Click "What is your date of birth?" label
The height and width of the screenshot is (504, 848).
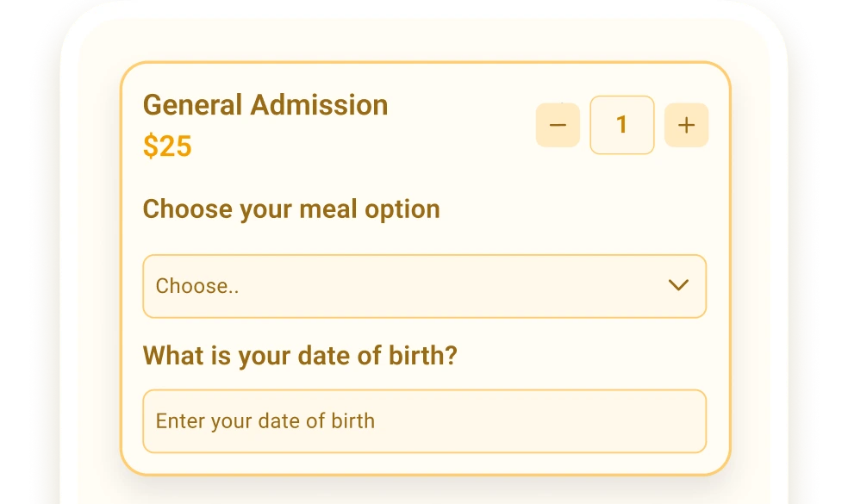(300, 355)
